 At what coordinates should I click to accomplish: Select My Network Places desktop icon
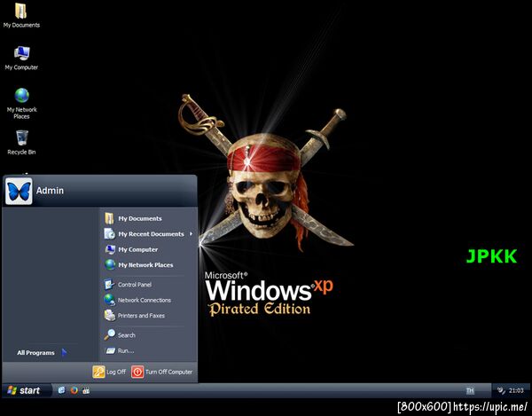point(21,103)
